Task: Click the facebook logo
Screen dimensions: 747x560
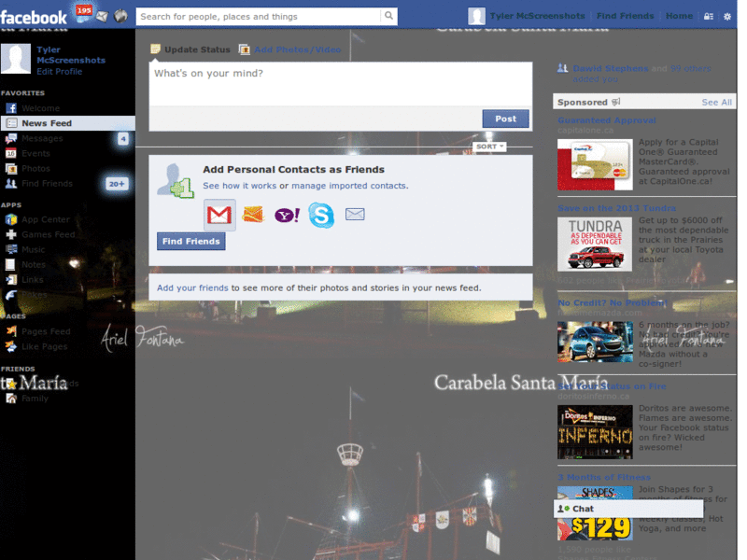Action: (x=34, y=18)
